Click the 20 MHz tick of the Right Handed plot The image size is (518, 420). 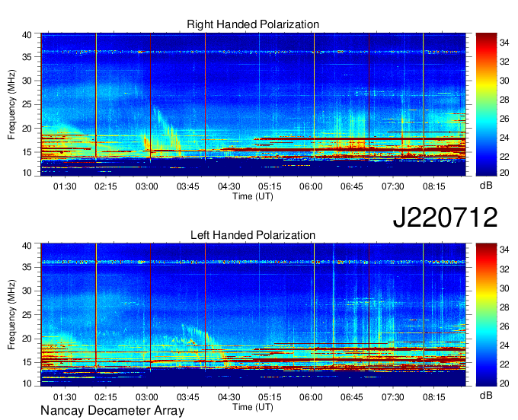click(x=27, y=129)
